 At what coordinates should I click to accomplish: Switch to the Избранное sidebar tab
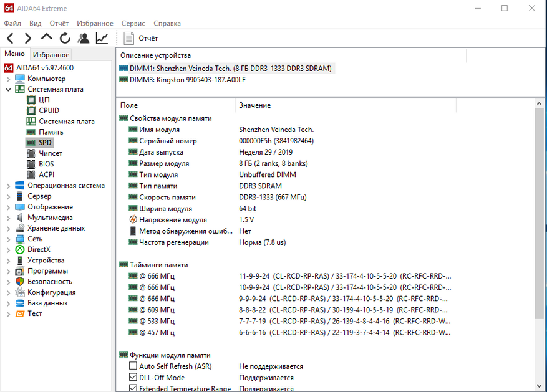click(51, 55)
